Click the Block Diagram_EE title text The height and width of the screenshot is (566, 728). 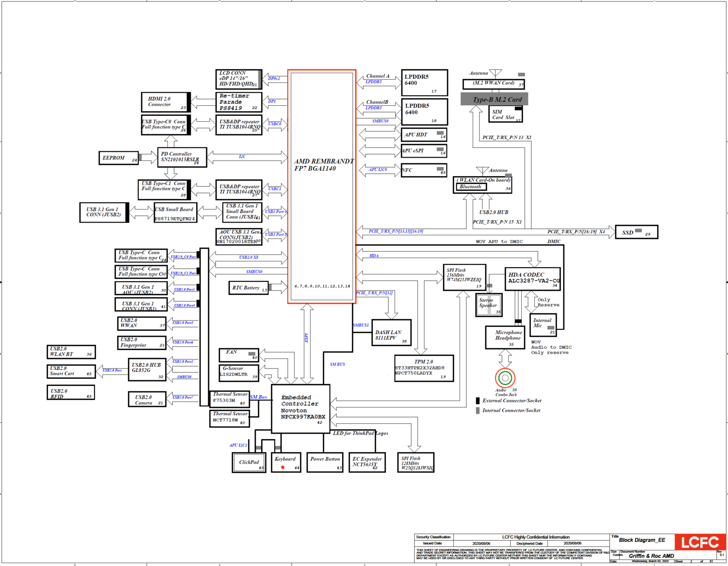click(642, 540)
